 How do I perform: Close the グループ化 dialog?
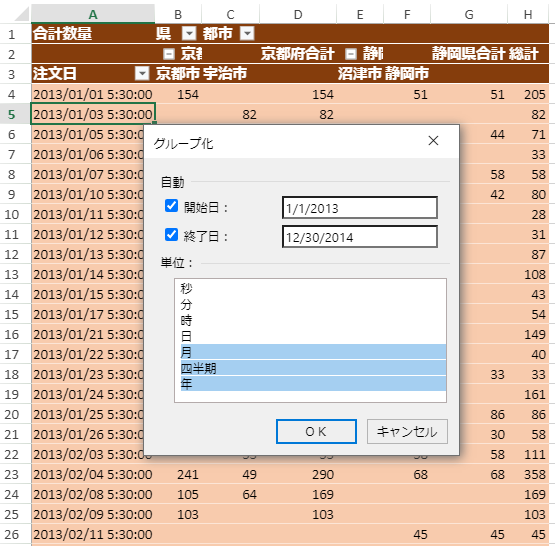(x=433, y=141)
